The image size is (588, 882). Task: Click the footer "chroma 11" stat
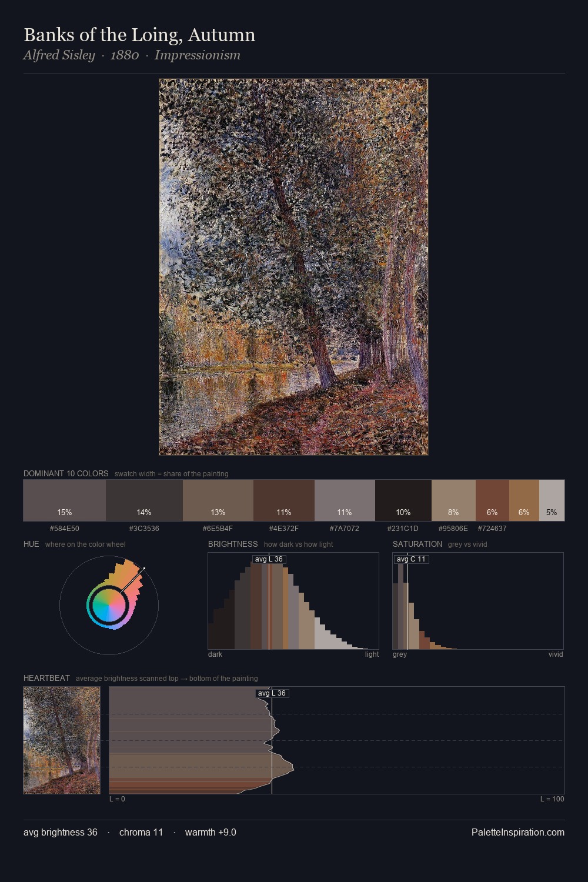141,832
